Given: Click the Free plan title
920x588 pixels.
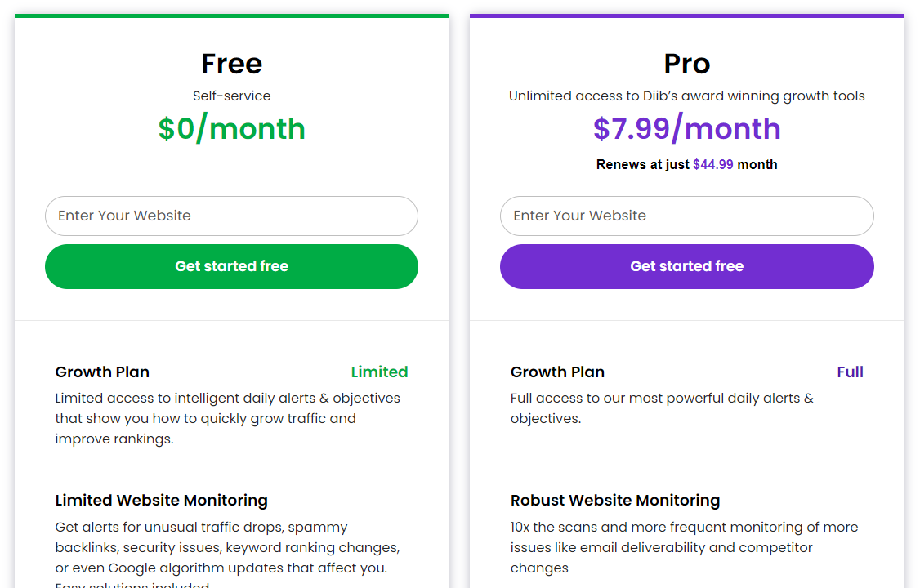Looking at the screenshot, I should pyautogui.click(x=231, y=64).
